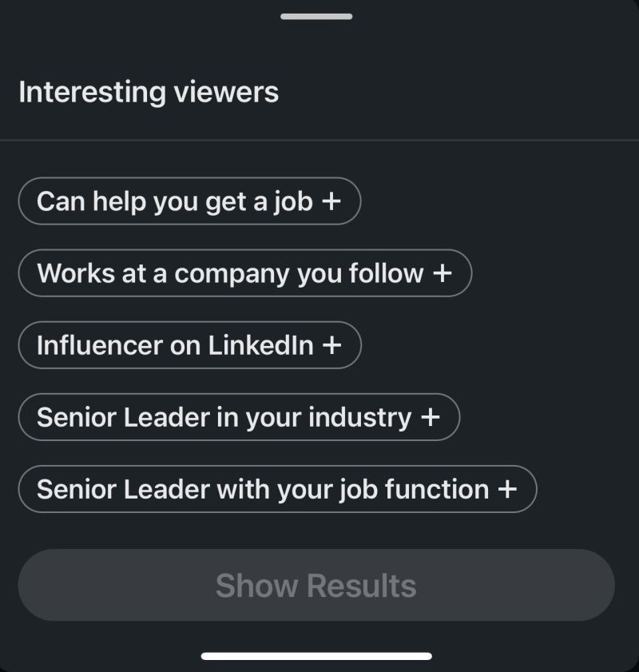The width and height of the screenshot is (639, 672).
Task: Enable the Works at a company you follow filter
Action: (245, 273)
